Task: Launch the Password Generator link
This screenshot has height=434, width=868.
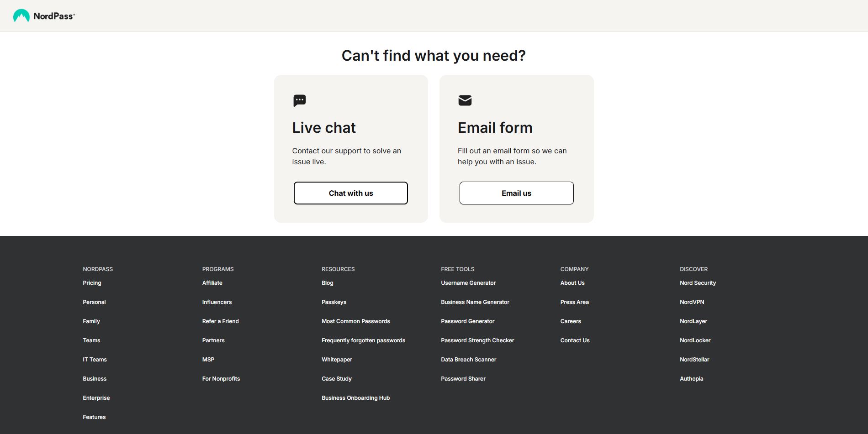Action: 468,321
